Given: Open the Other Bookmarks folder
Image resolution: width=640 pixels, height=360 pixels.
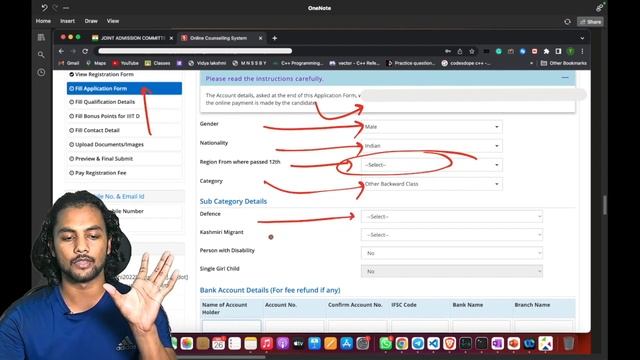Looking at the screenshot, I should tap(564, 63).
